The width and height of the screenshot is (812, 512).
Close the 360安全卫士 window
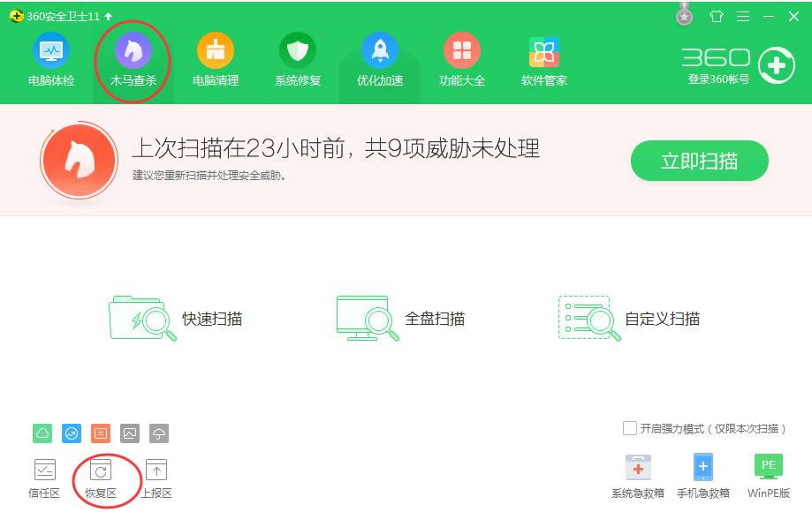(x=793, y=17)
